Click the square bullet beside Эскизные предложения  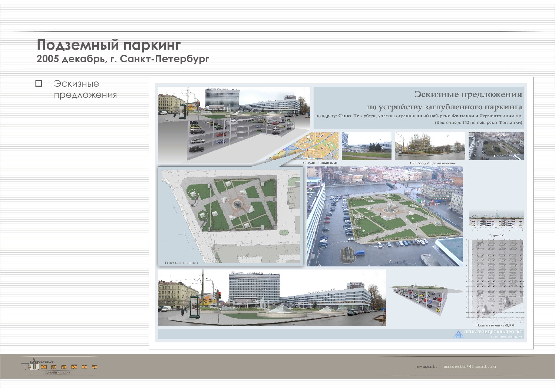39,83
